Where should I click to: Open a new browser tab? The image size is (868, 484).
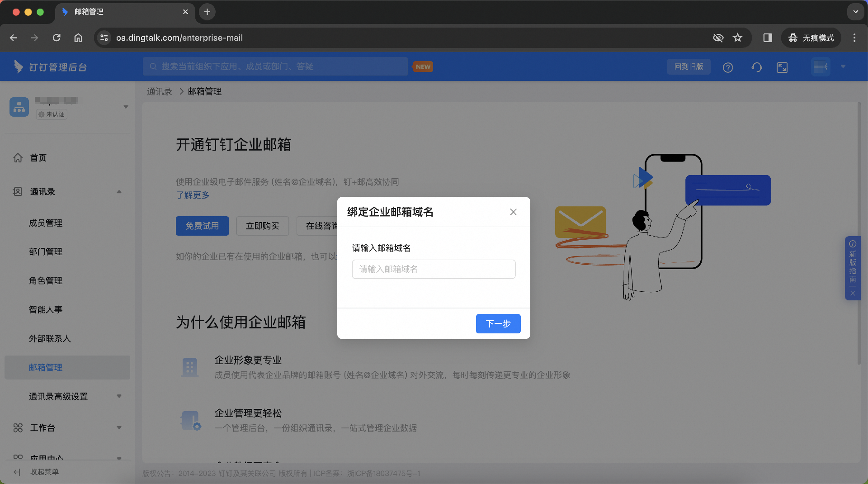[x=207, y=12]
